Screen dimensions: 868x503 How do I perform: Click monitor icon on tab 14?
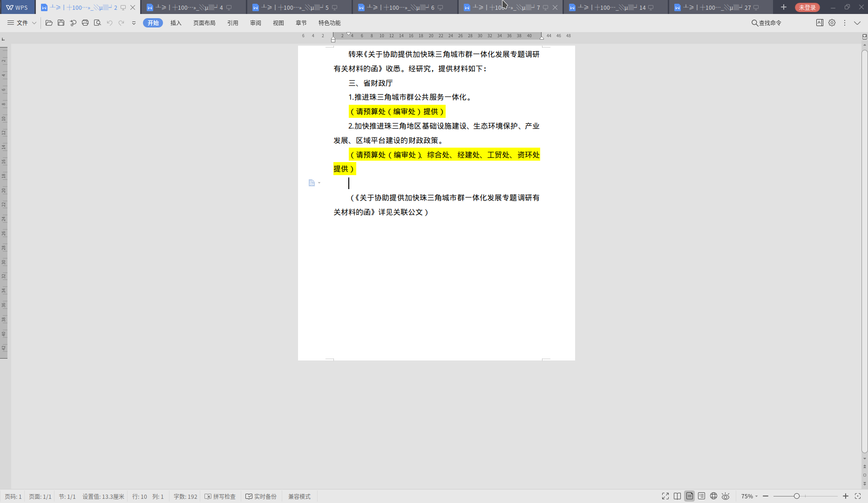pyautogui.click(x=651, y=7)
